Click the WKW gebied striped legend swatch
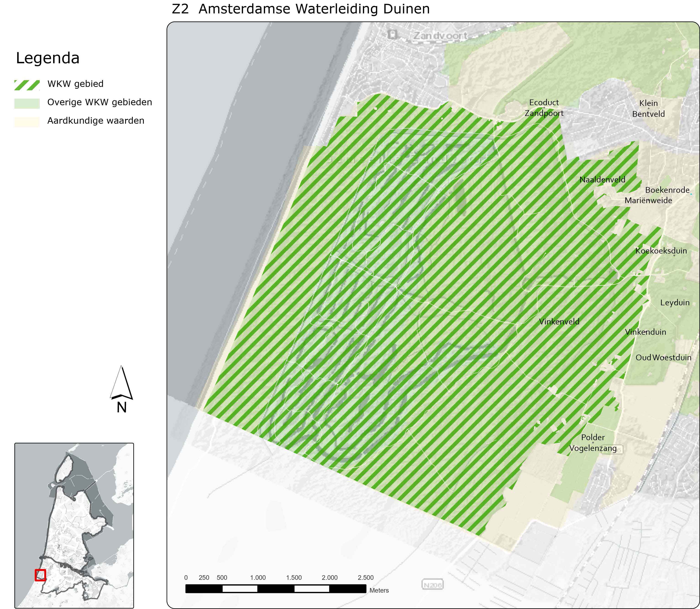 [27, 85]
